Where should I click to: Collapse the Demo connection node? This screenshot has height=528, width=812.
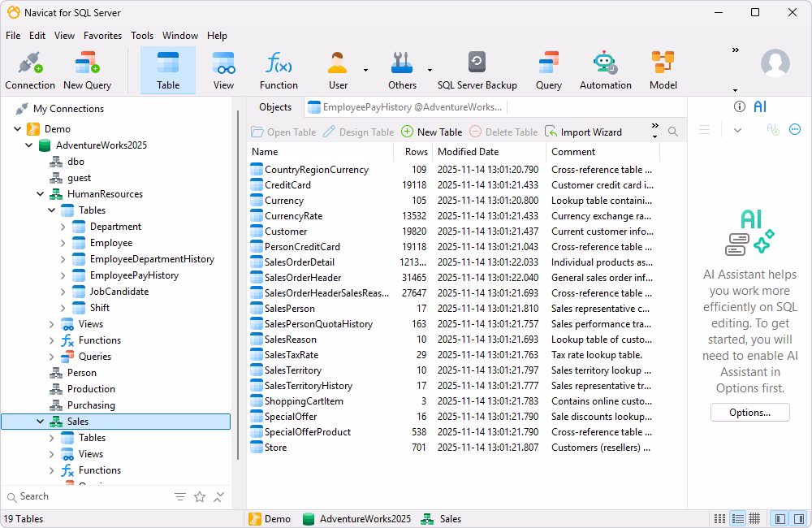(x=18, y=128)
